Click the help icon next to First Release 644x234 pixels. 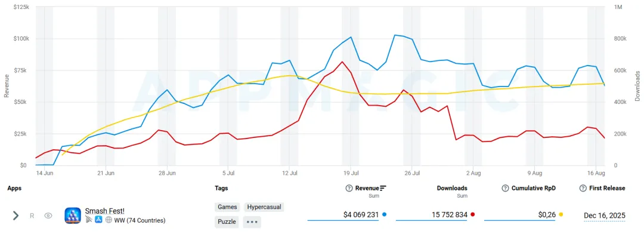[583, 189]
